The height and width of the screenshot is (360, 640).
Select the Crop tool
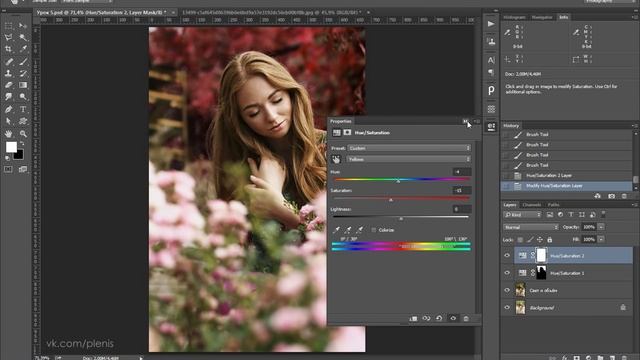(8, 49)
